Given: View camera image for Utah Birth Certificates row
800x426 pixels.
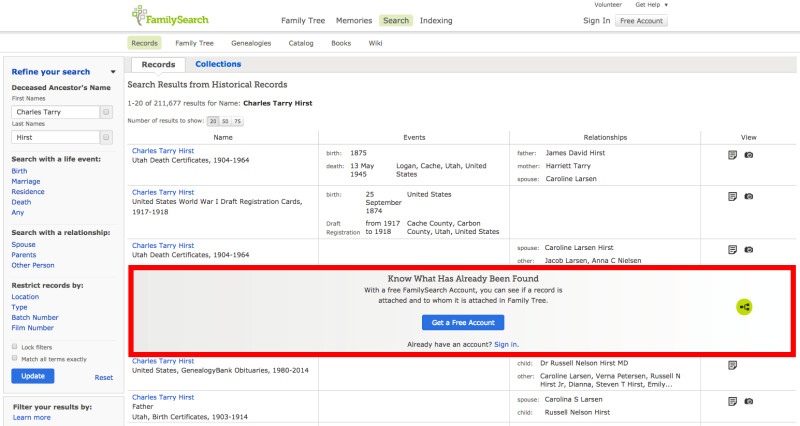Looking at the screenshot, I should point(748,401).
